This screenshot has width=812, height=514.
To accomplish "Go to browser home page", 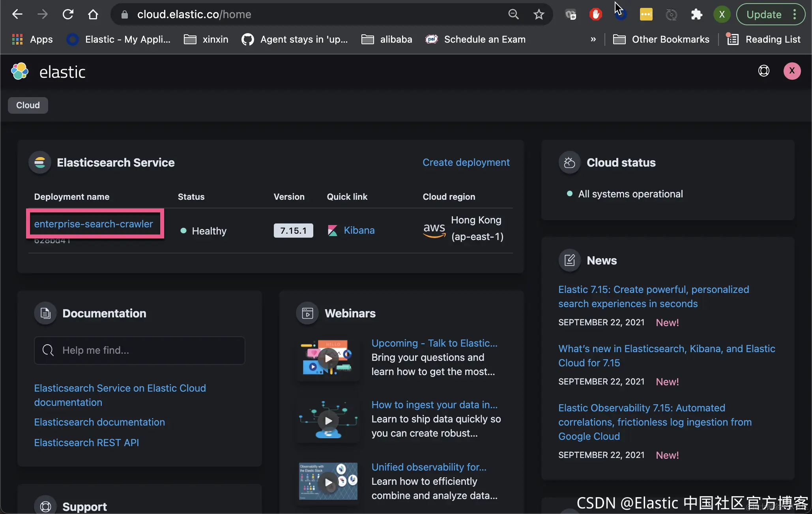I will 93,15.
